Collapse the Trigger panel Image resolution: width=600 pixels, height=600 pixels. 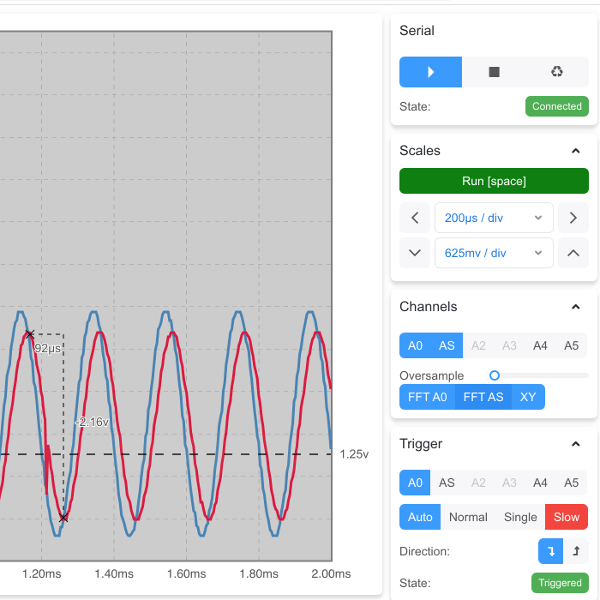coord(576,444)
